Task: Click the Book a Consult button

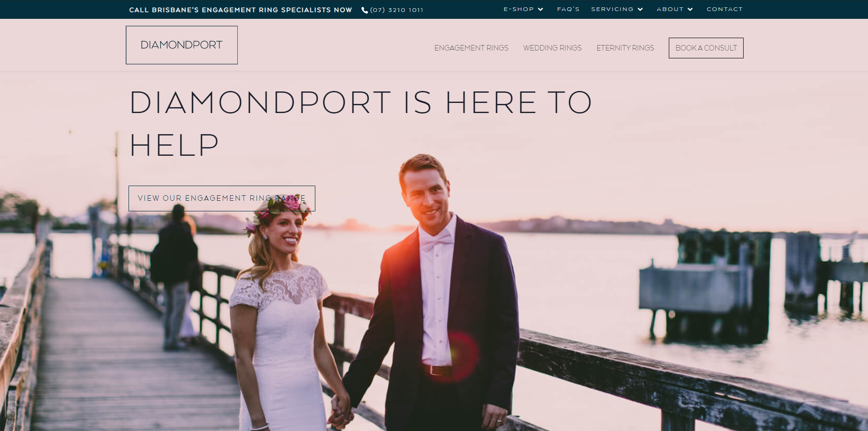Action: tap(706, 48)
